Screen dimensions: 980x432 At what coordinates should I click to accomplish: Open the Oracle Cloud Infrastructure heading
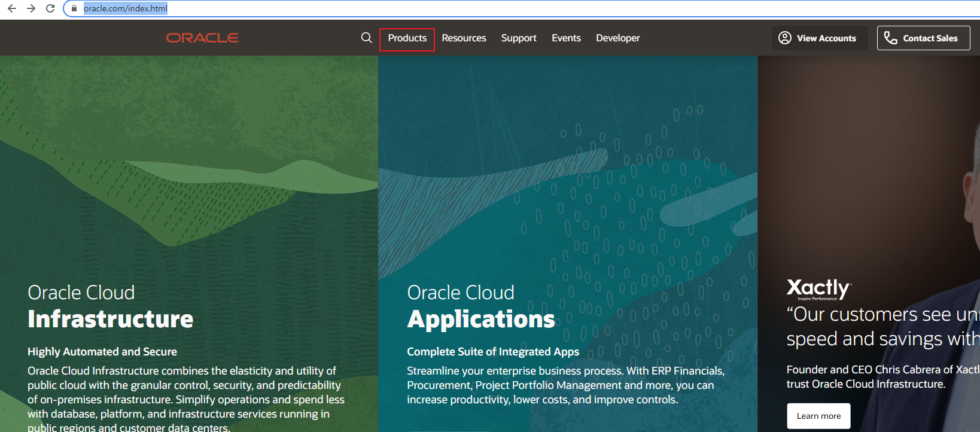(x=111, y=306)
